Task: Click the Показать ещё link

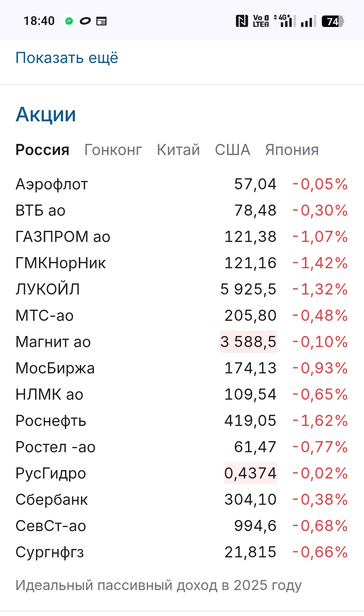Action: (x=67, y=58)
